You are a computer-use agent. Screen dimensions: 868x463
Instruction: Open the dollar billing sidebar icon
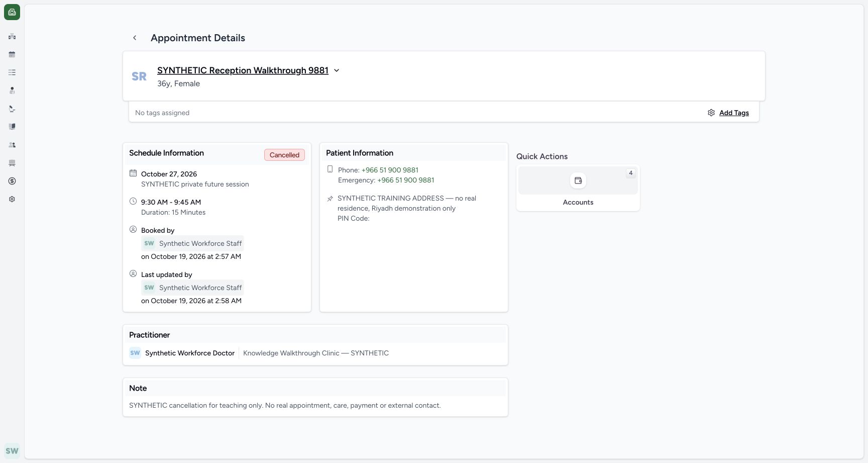tap(12, 181)
